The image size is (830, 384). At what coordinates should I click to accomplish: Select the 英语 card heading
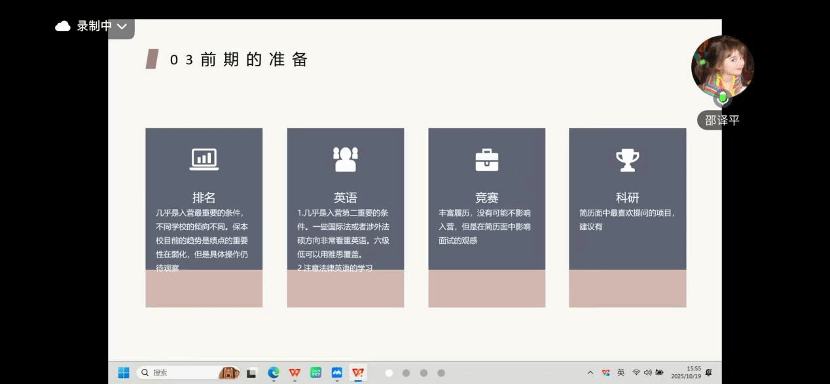click(x=345, y=198)
